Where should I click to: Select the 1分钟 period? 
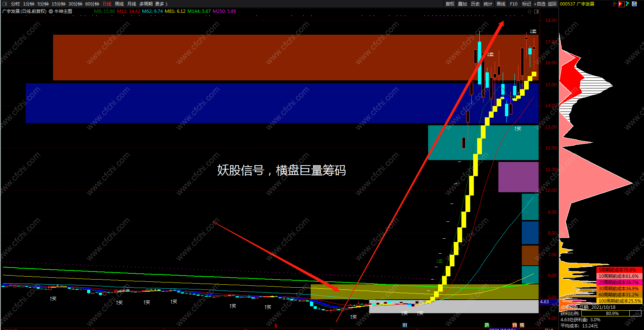click(29, 4)
